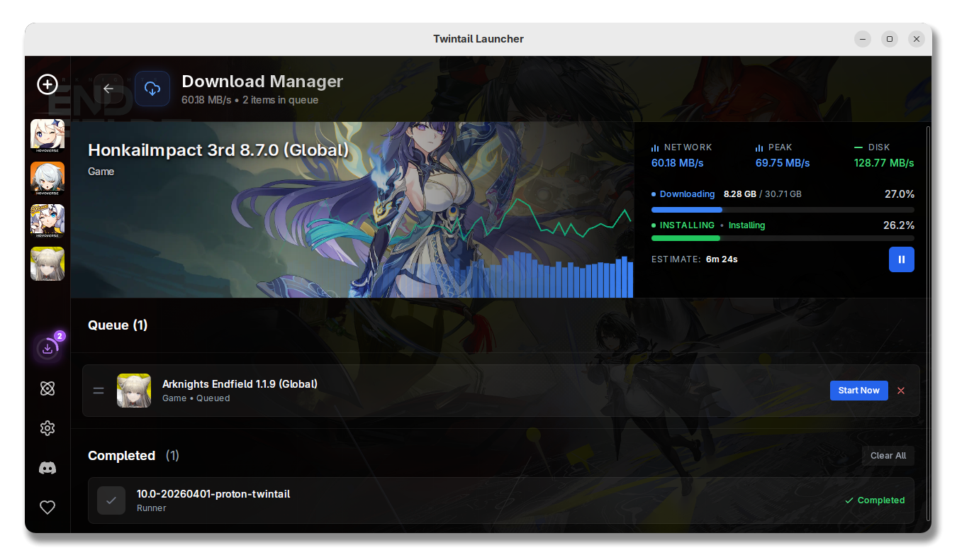
Task: Click the estimate time '6m 24s'
Action: point(722,259)
